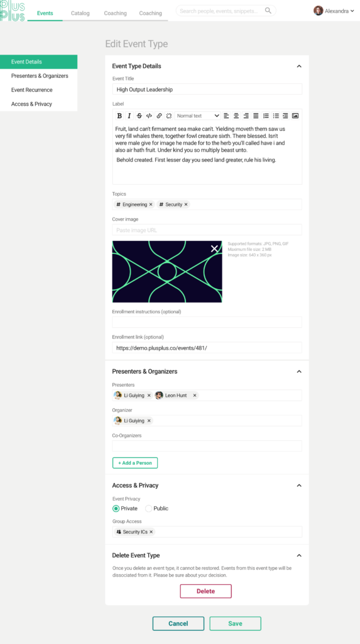Image resolution: width=360 pixels, height=644 pixels.
Task: Click the Save button
Action: [x=235, y=623]
